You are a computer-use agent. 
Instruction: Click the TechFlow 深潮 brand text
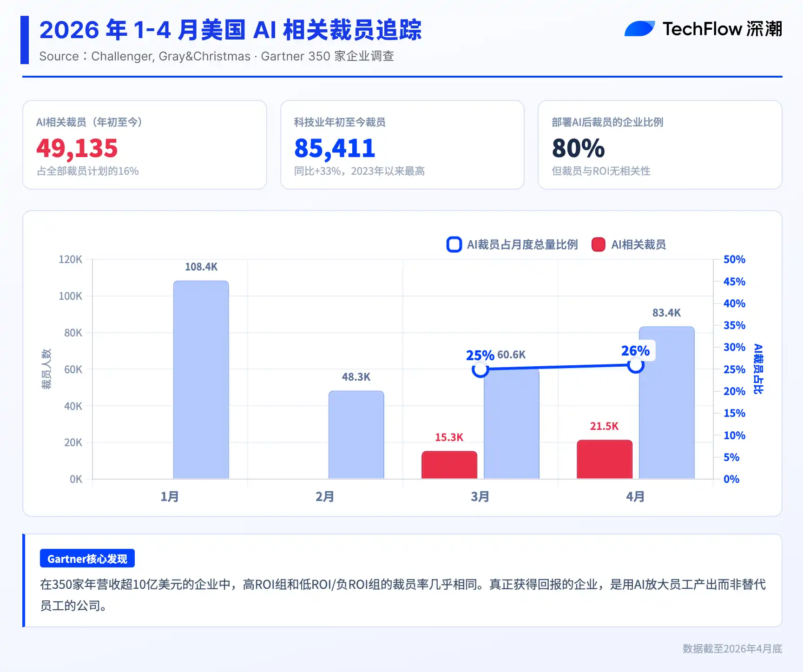722,29
